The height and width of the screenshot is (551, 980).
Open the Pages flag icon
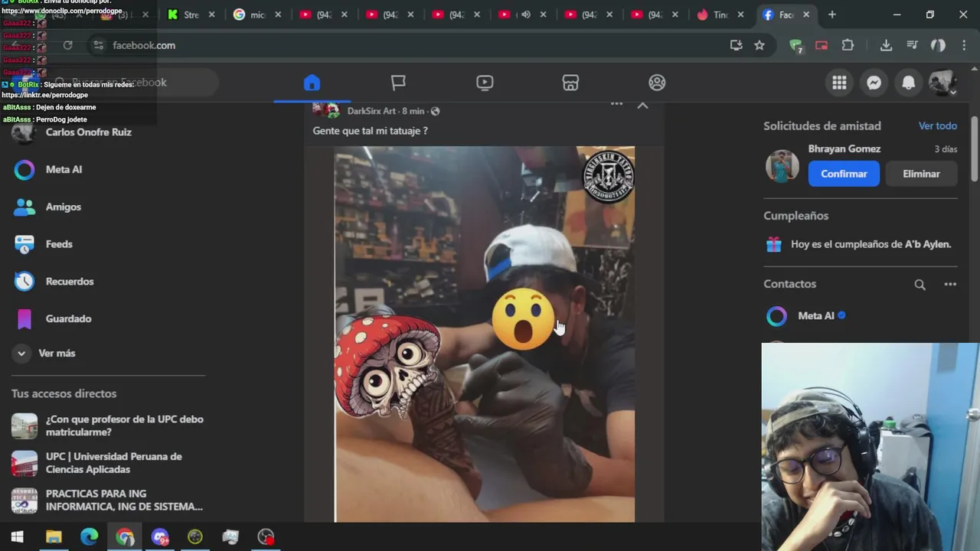point(398,83)
